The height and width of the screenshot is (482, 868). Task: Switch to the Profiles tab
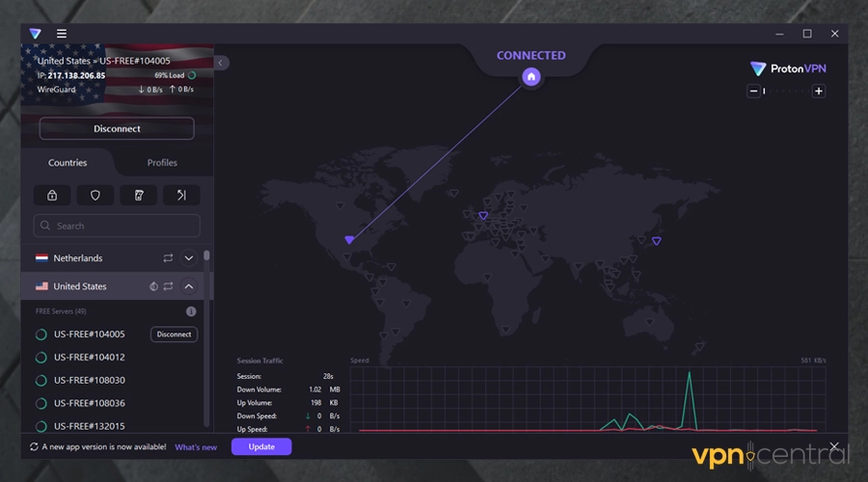click(162, 163)
